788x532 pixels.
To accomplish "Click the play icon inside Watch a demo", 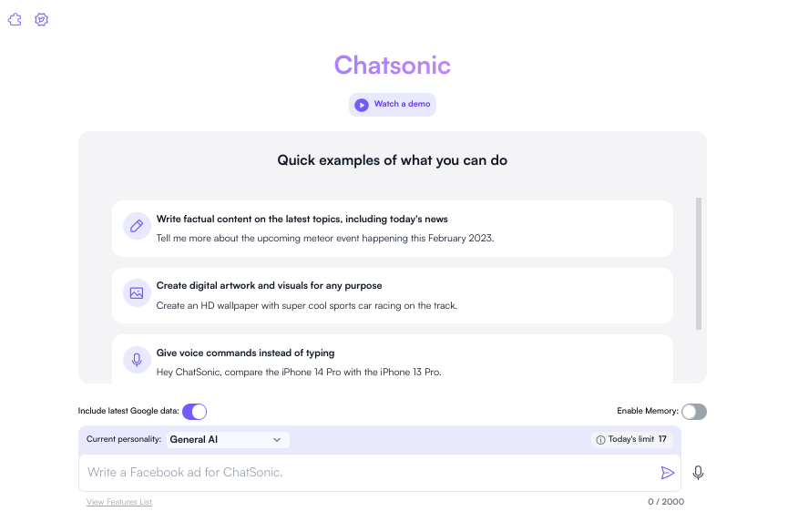I will [x=362, y=104].
